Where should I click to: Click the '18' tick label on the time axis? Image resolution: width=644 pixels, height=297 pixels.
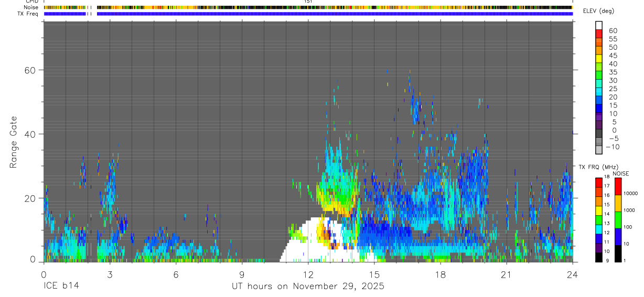pyautogui.click(x=441, y=274)
